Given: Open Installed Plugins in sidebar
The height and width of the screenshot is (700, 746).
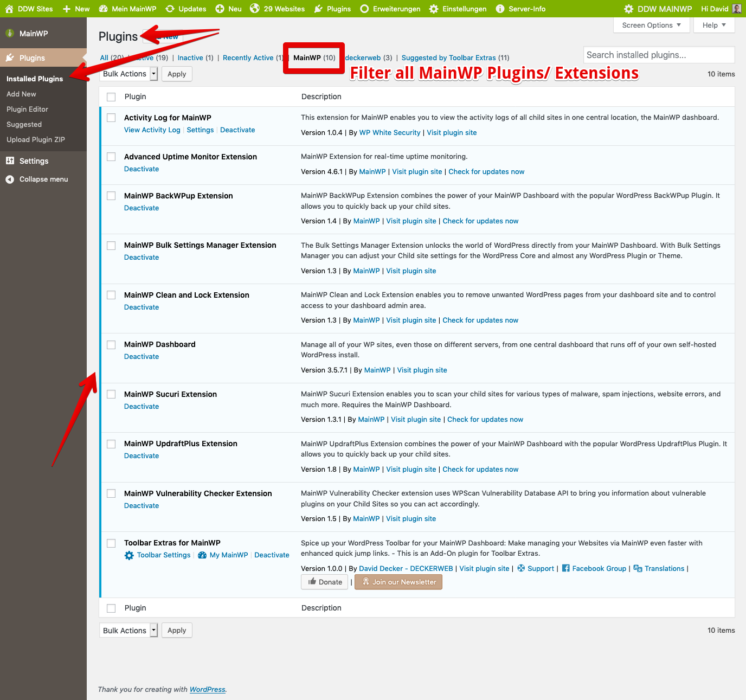Looking at the screenshot, I should click(x=35, y=79).
